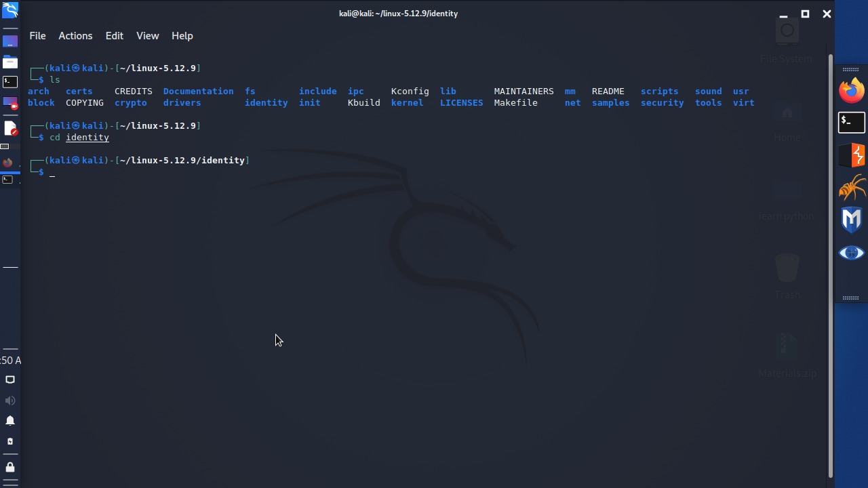Screen dimensions: 868x488
Task: Open the Actions menu
Action: pyautogui.click(x=75, y=36)
